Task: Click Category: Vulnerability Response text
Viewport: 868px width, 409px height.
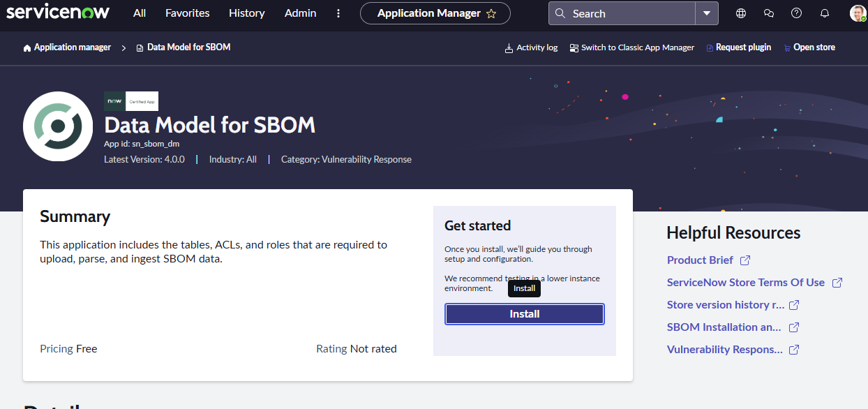Action: [x=346, y=159]
